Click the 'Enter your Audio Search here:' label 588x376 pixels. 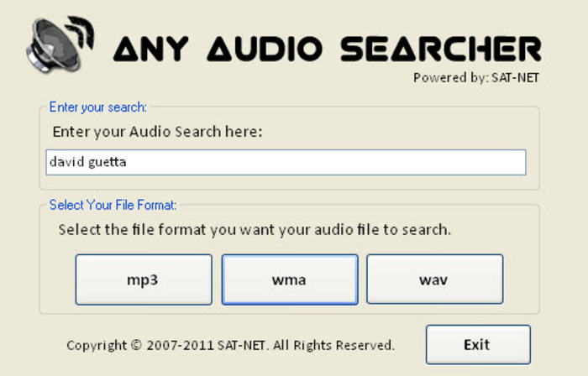tap(158, 132)
